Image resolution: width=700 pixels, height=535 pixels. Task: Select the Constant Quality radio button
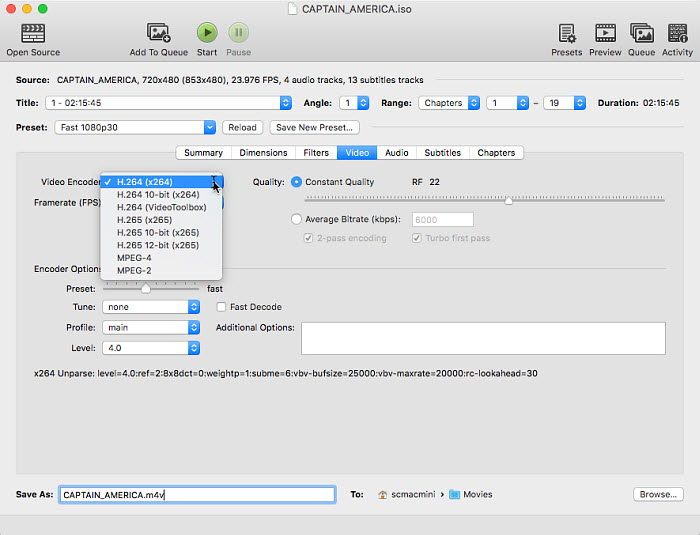(296, 182)
